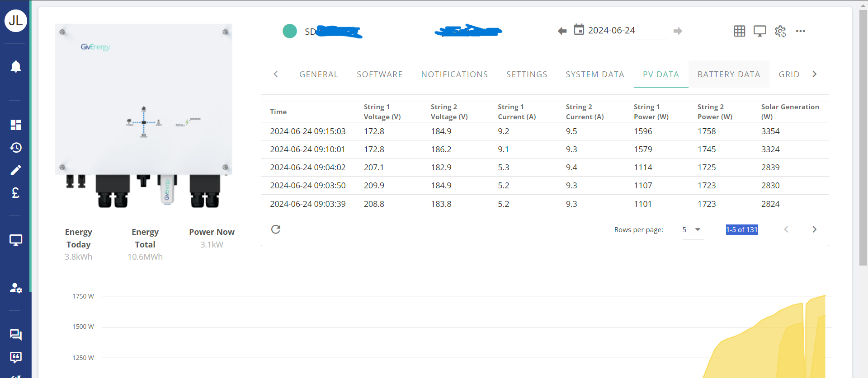Open the dashboard tiles icon in sidebar

(x=16, y=125)
